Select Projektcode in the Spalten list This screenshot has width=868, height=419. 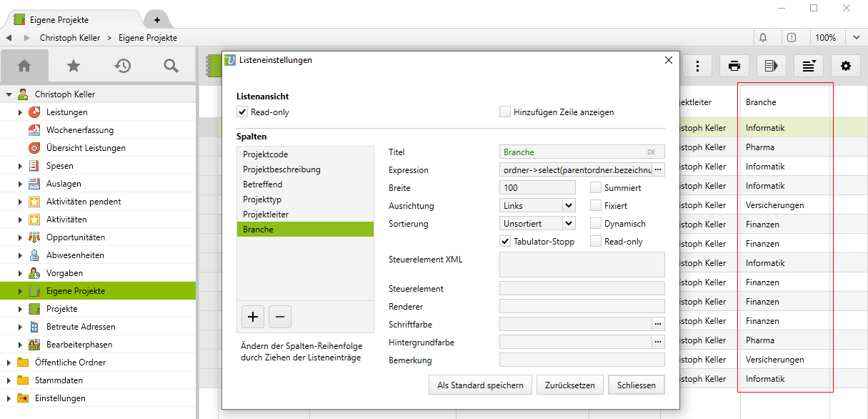266,154
